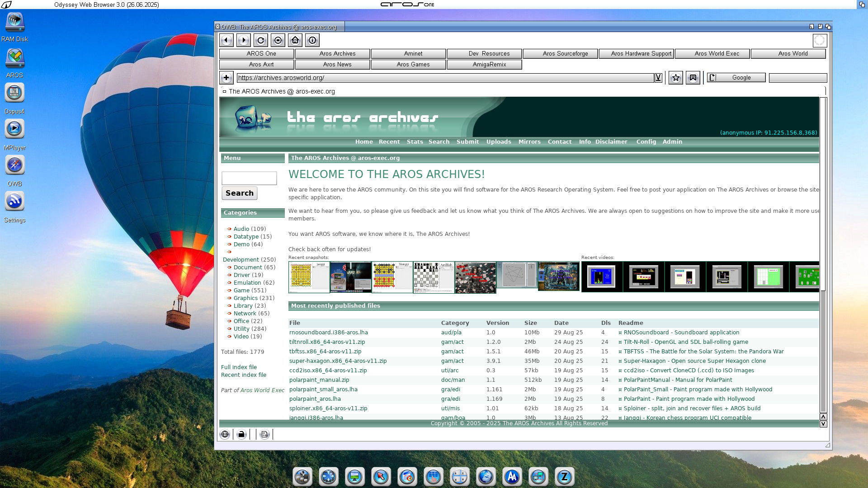Click the page info (i) toolbar icon
This screenshot has height=488, width=868.
[312, 40]
